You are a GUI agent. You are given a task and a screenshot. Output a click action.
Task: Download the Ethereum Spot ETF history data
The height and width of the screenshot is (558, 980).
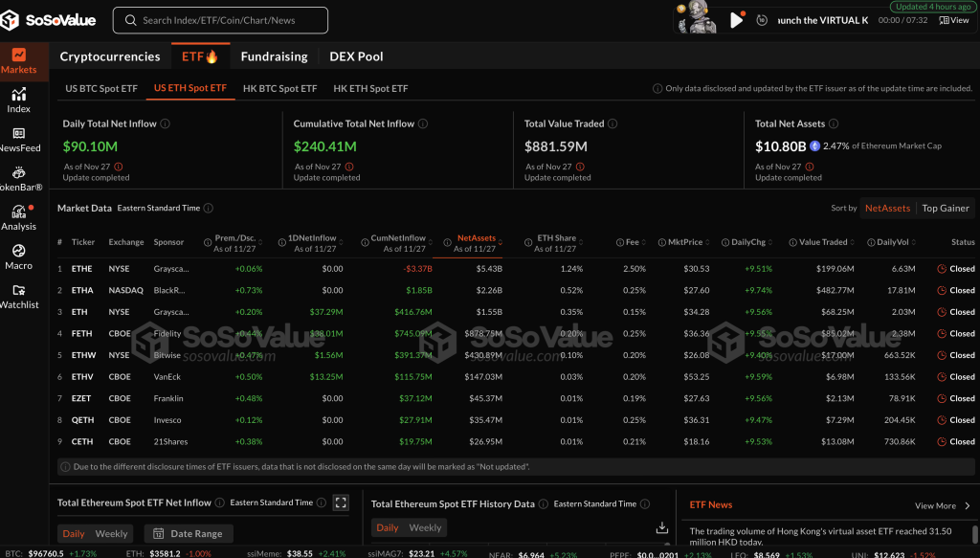[x=662, y=528]
